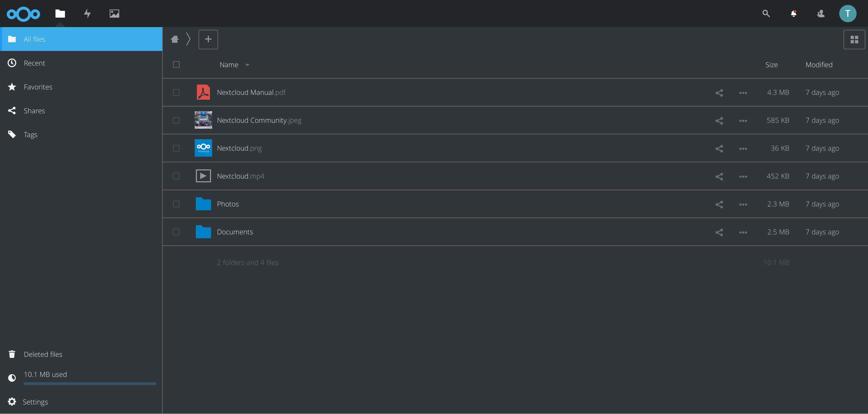Open Nextcloud.png thumbnail
This screenshot has height=414, width=868.
tap(203, 148)
